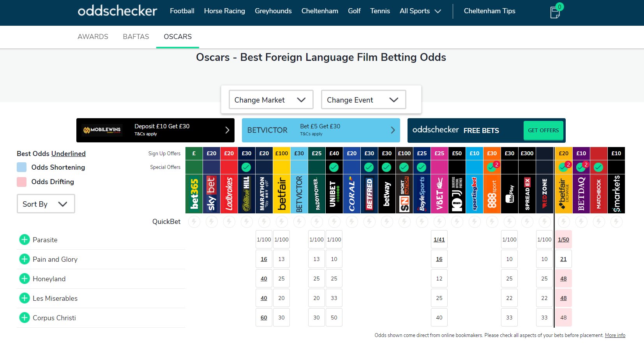Click the Smarkets exchange logo
This screenshot has height=346, width=644.
[616, 194]
